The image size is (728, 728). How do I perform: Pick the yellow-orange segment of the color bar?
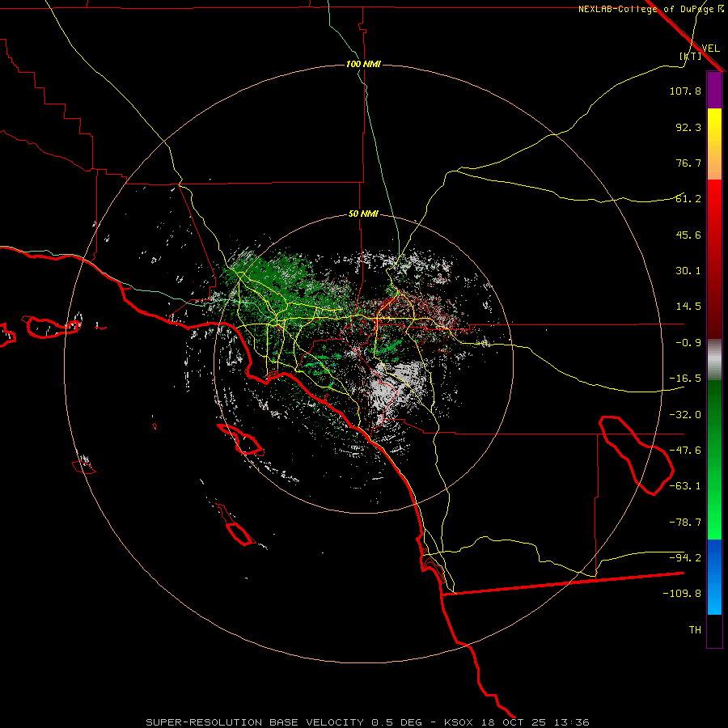pos(714,145)
